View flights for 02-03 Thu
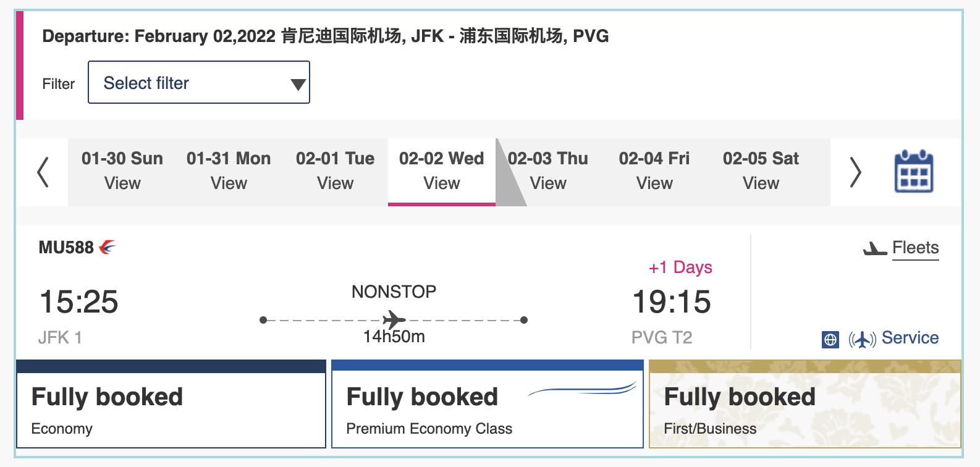 pyautogui.click(x=548, y=171)
